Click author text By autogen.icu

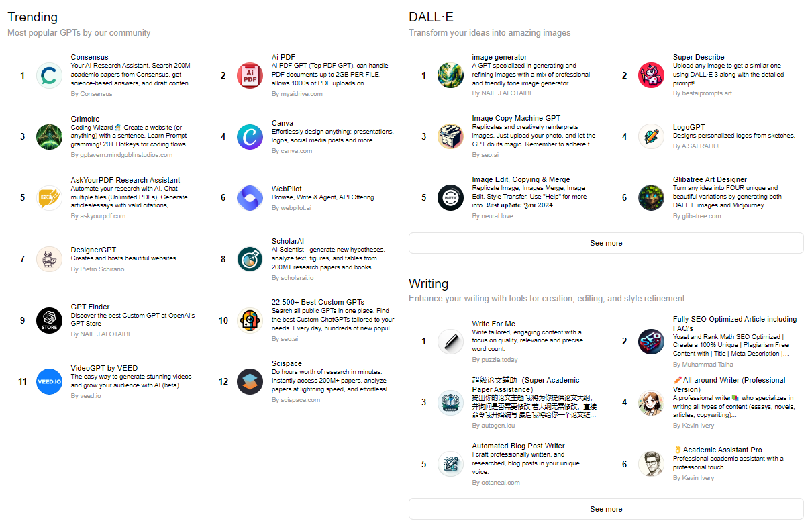[493, 426]
